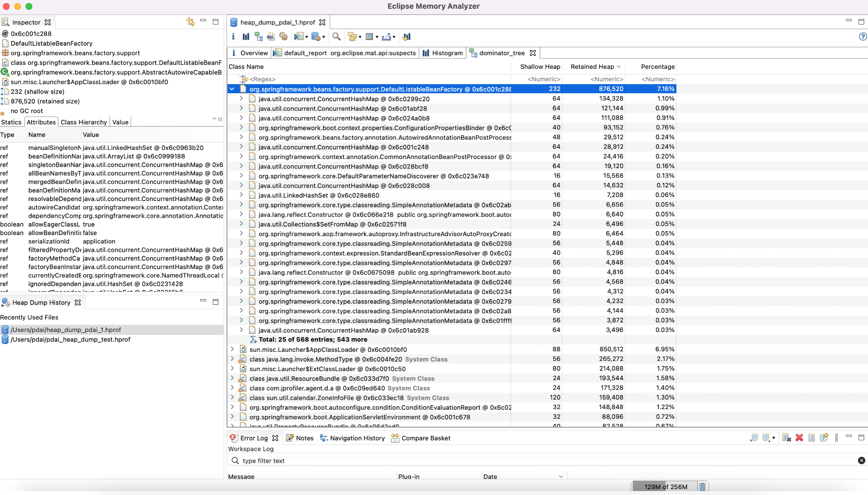The height and width of the screenshot is (495, 868).
Task: Open OQL query editor icon
Action: tap(271, 37)
